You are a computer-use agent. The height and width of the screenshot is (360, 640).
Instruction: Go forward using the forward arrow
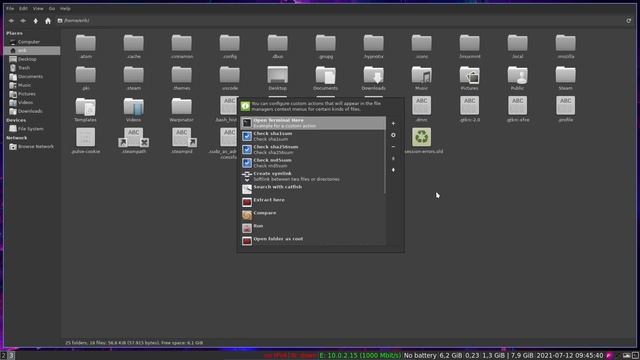click(x=23, y=21)
